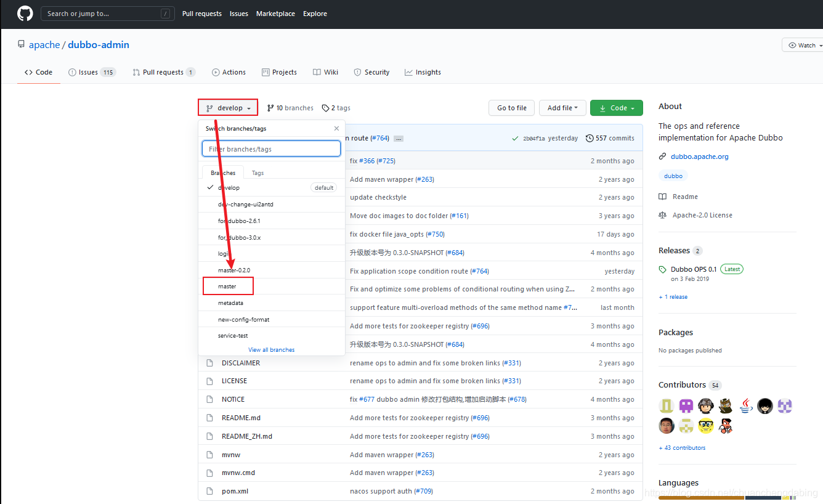Select the service-test branch
The height and width of the screenshot is (504, 823).
point(272,336)
